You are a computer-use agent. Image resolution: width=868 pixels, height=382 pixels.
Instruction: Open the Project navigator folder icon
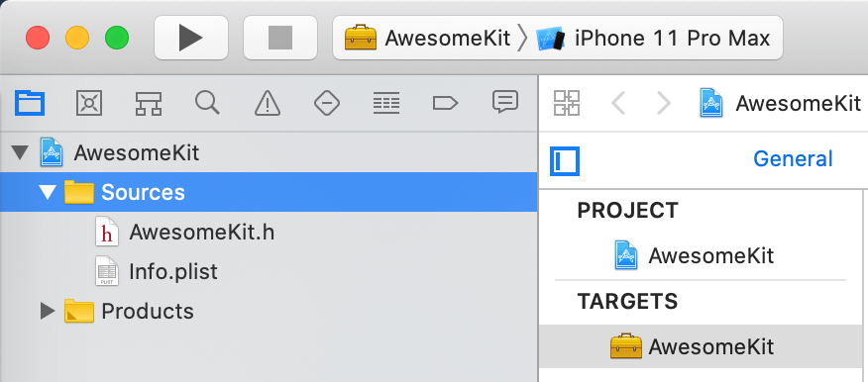[x=30, y=103]
